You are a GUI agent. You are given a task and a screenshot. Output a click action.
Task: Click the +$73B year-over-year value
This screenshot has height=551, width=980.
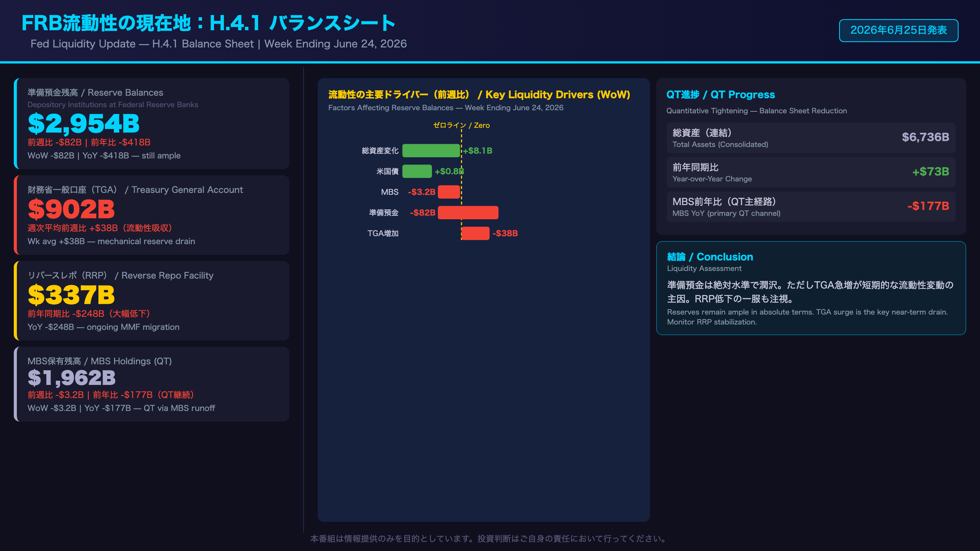coord(931,172)
